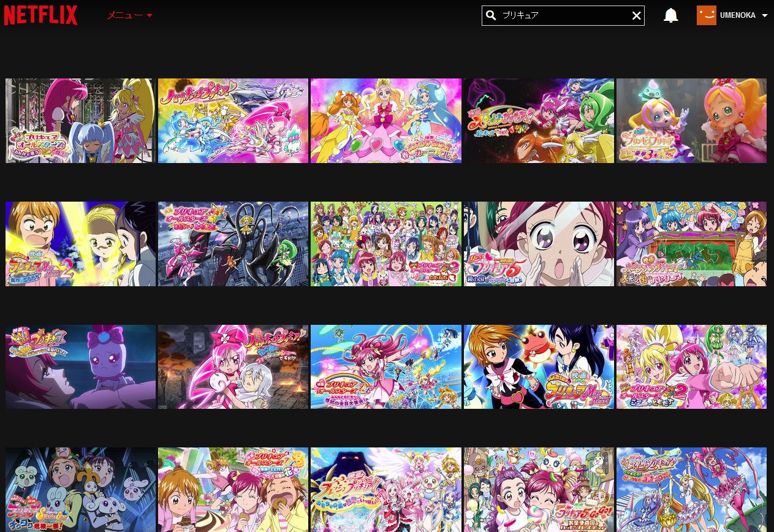The image size is (774, 532).
Task: Expand the profile dropdown caret next to UMENOKA
Action: pyautogui.click(x=764, y=16)
